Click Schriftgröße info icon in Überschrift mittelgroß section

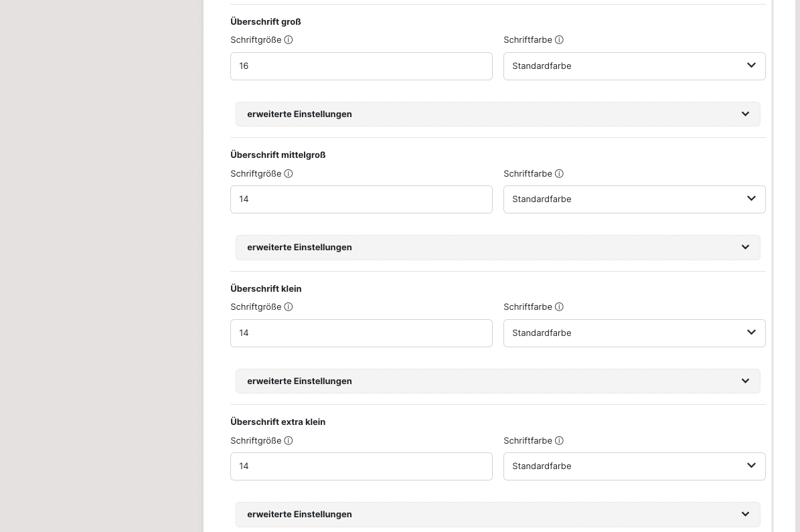tap(289, 174)
